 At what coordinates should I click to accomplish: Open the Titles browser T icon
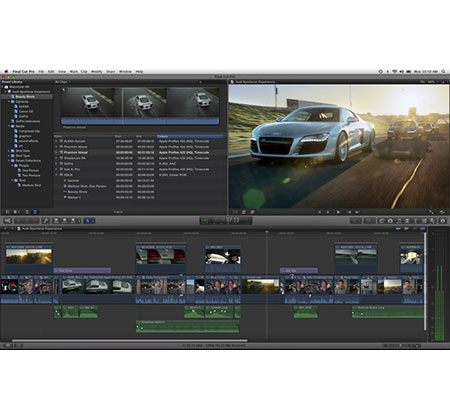pyautogui.click(x=415, y=221)
